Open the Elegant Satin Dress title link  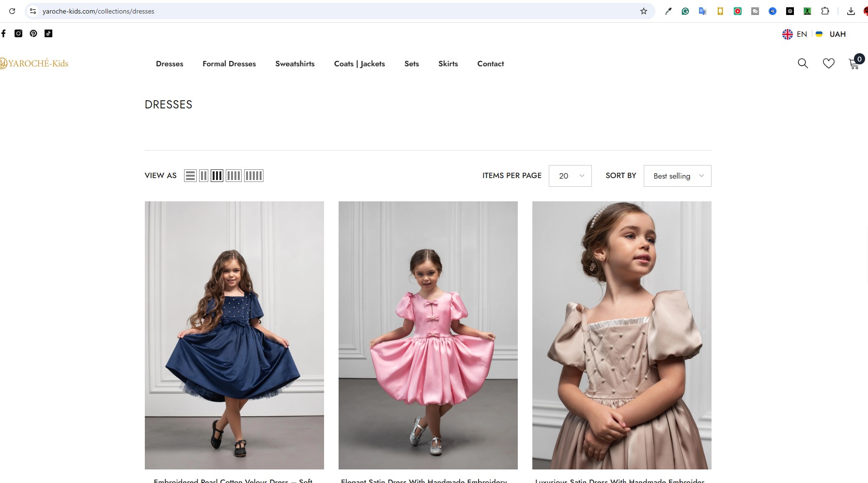(x=424, y=481)
